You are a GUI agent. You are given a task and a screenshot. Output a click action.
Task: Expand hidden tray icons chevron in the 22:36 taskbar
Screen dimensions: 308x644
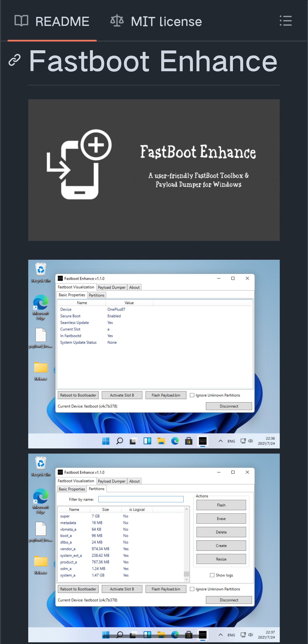[221, 441]
